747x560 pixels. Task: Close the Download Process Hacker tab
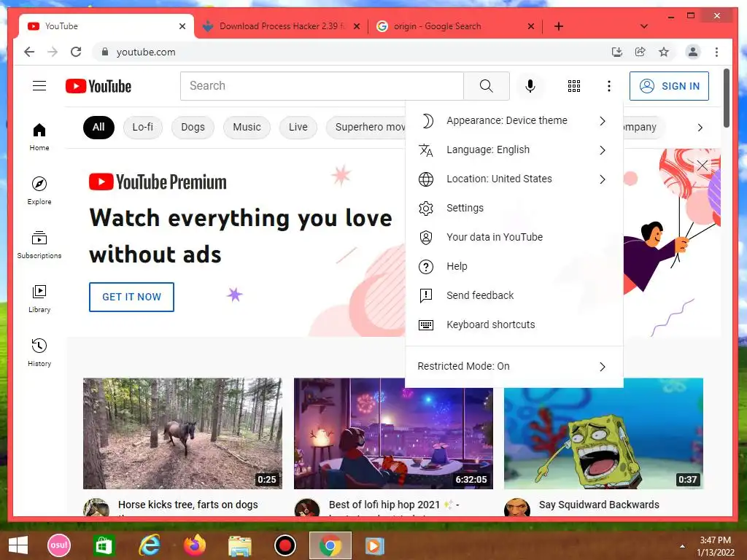pos(357,27)
